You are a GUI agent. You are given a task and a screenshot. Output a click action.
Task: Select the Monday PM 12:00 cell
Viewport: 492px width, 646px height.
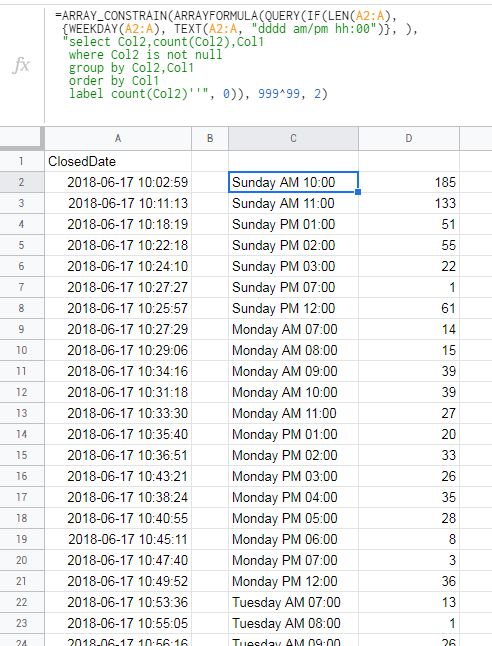pos(293,581)
